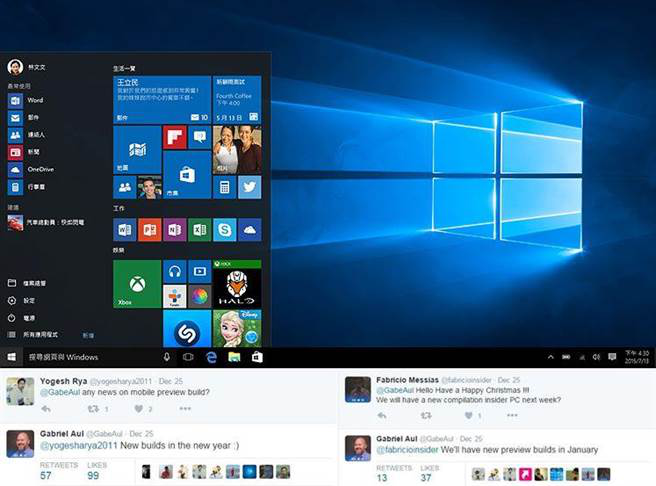656x486 pixels.
Task: Retweet Yogesh Rya's tweet
Action: pyautogui.click(x=93, y=409)
